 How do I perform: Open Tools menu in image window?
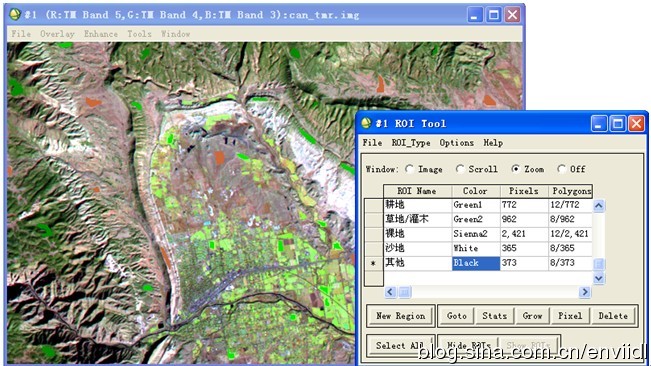(139, 34)
